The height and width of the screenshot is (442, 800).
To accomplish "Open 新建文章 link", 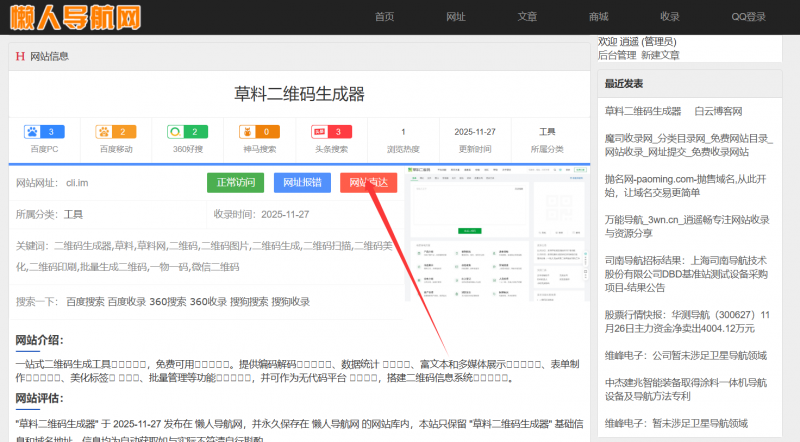I will pos(660,55).
